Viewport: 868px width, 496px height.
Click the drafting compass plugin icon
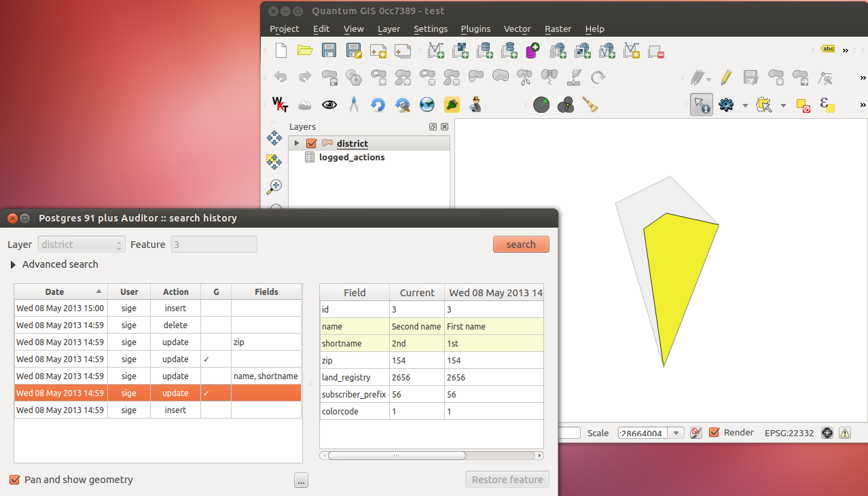click(x=353, y=105)
